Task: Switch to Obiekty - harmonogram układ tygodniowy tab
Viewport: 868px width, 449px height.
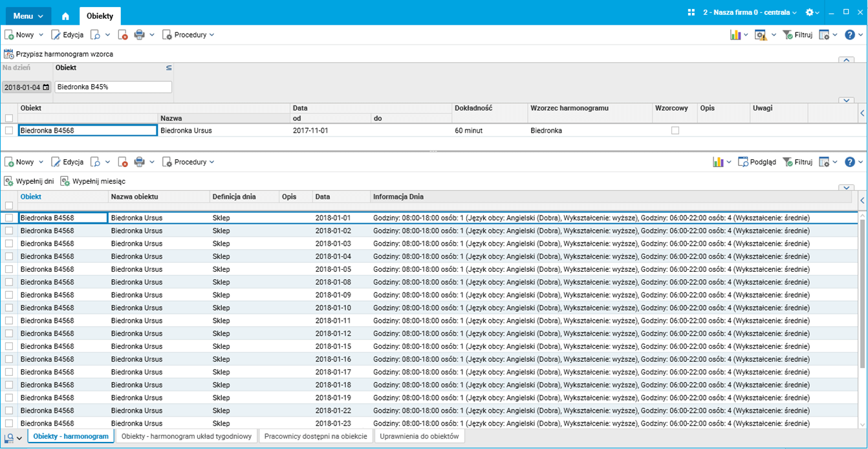Action: tap(186, 436)
